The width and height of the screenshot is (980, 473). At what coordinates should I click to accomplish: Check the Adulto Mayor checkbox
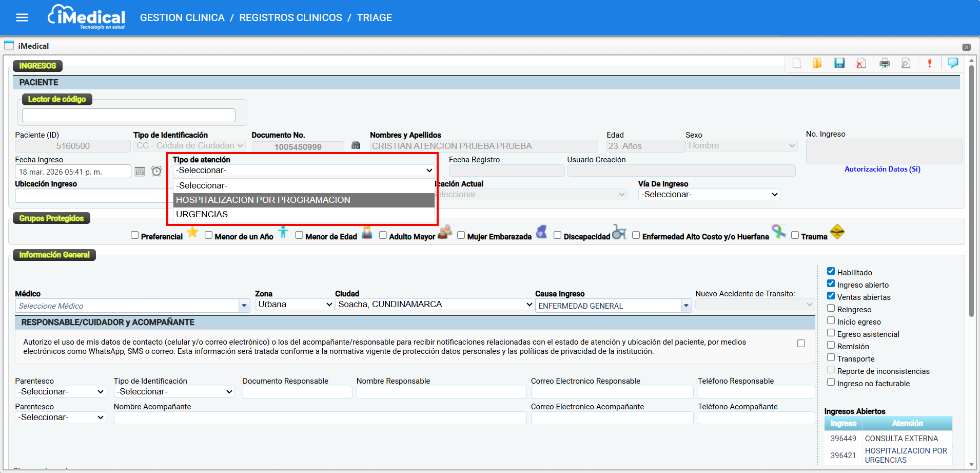point(383,235)
